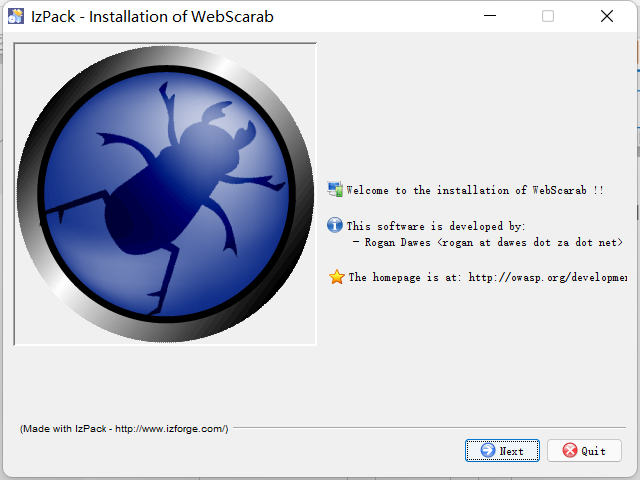Click the WebScarab beetle logo image
640x480 pixels.
tap(165, 194)
